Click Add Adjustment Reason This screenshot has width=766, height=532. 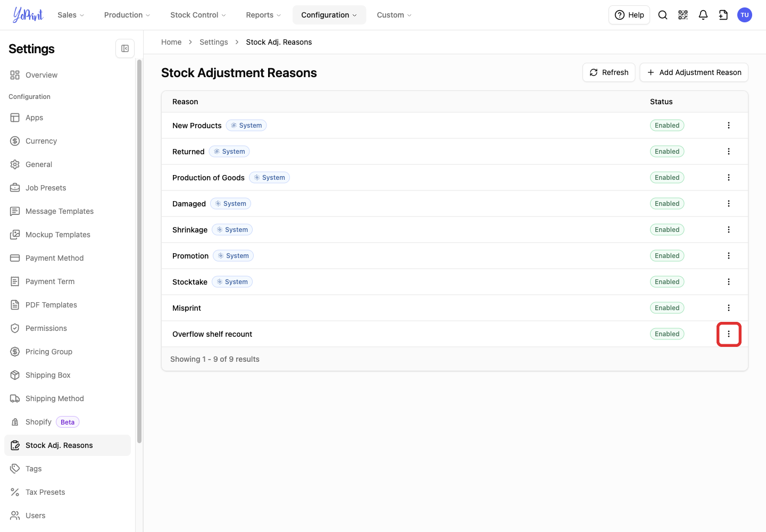point(694,72)
